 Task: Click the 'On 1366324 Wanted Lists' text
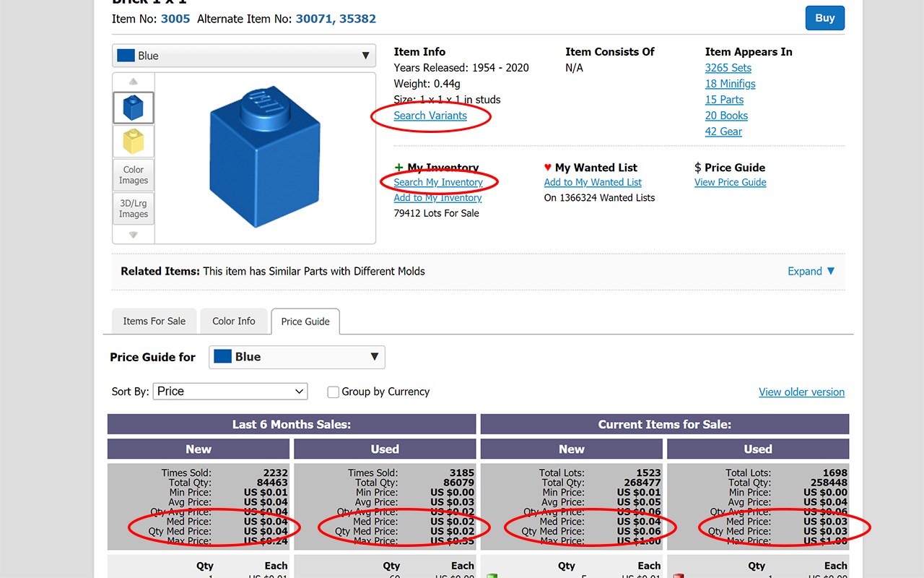click(x=600, y=198)
